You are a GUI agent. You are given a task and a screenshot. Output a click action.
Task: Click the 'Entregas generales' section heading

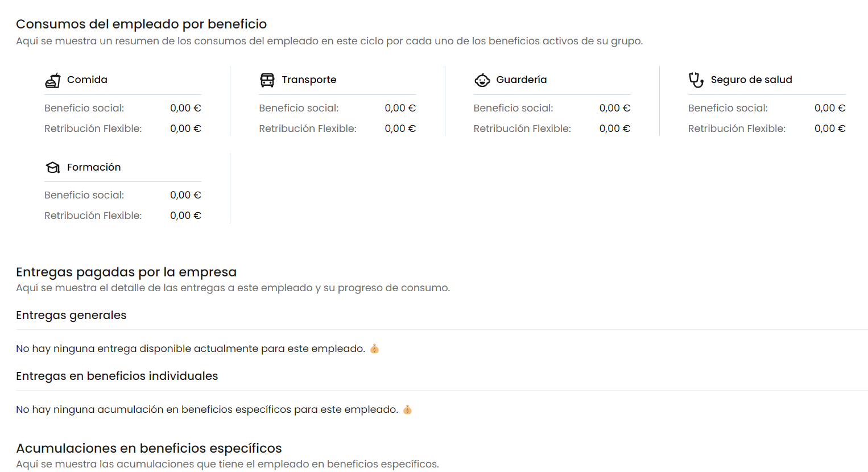tap(71, 315)
